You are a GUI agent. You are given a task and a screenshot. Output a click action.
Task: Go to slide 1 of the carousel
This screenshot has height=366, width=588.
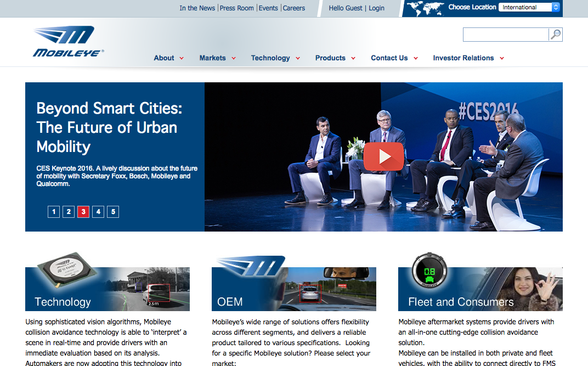[54, 212]
